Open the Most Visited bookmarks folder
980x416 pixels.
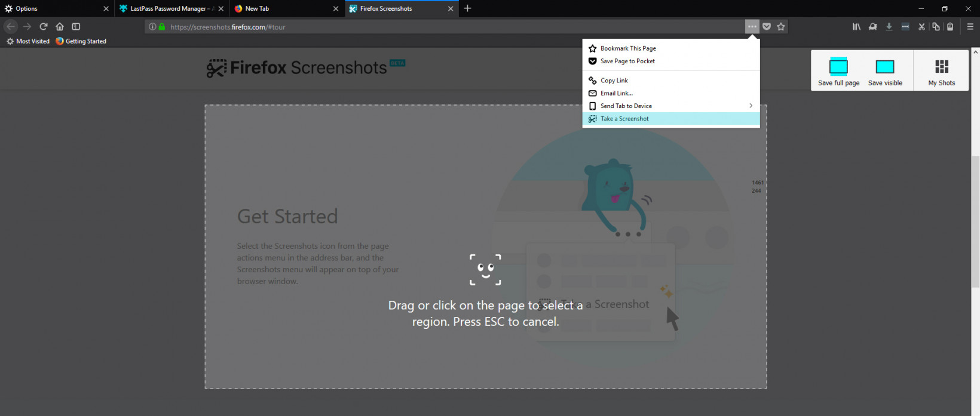[x=27, y=41]
